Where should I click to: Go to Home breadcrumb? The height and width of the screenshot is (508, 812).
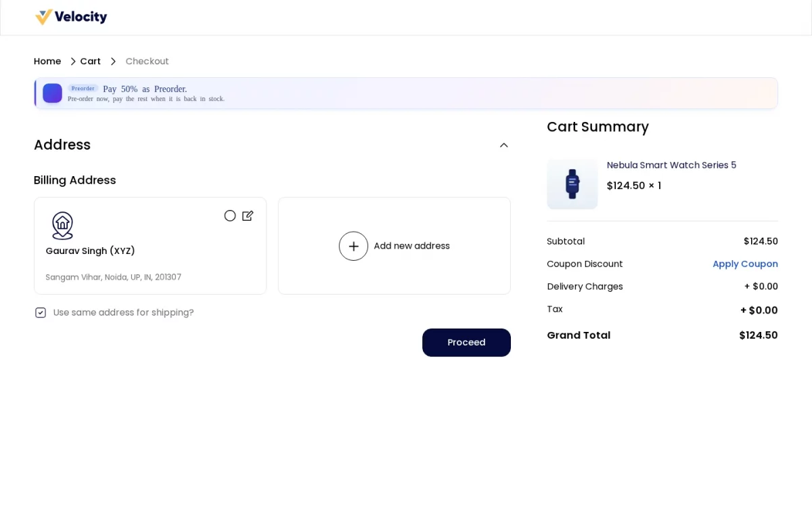tap(47, 62)
